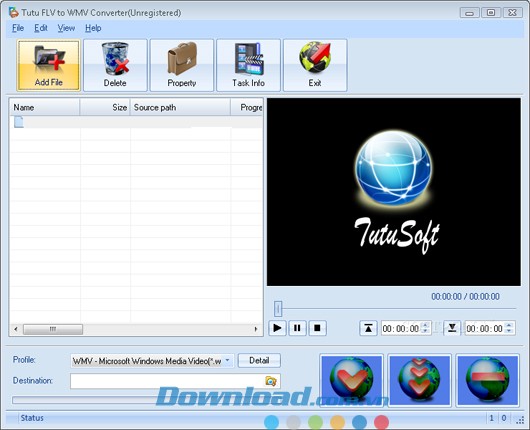Click the set start time marker icon

click(x=368, y=328)
